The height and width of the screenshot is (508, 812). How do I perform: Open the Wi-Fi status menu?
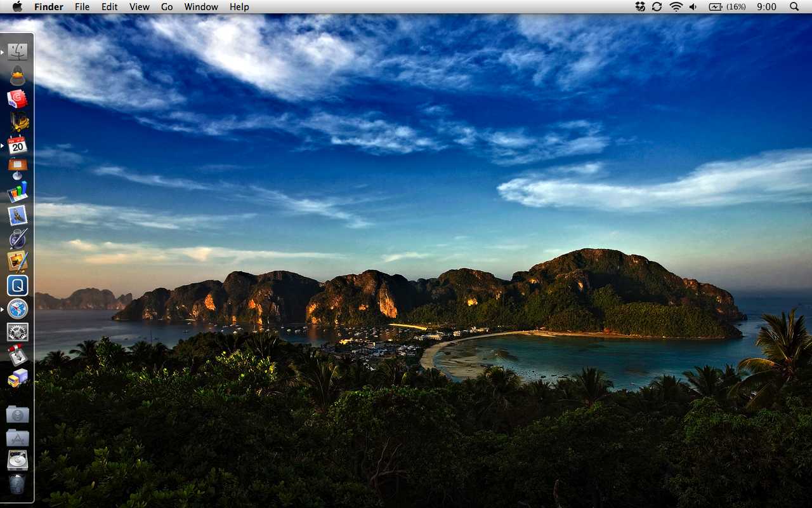676,7
